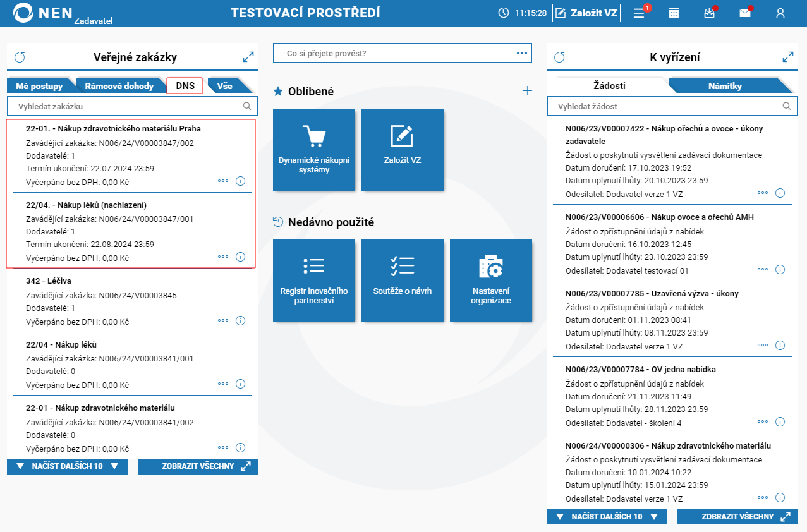Click the NEN logo in header

click(42, 13)
